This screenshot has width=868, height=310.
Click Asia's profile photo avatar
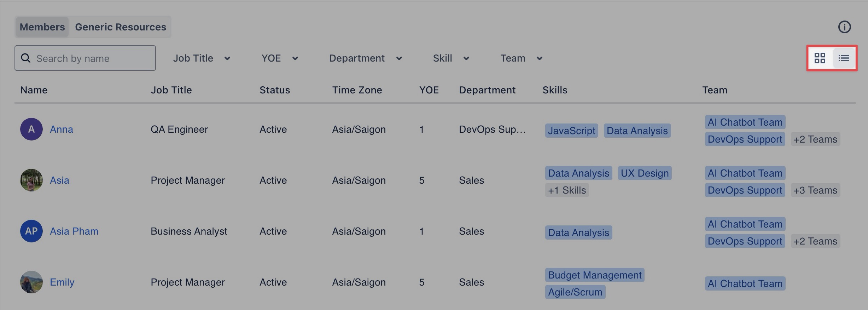coord(31,180)
